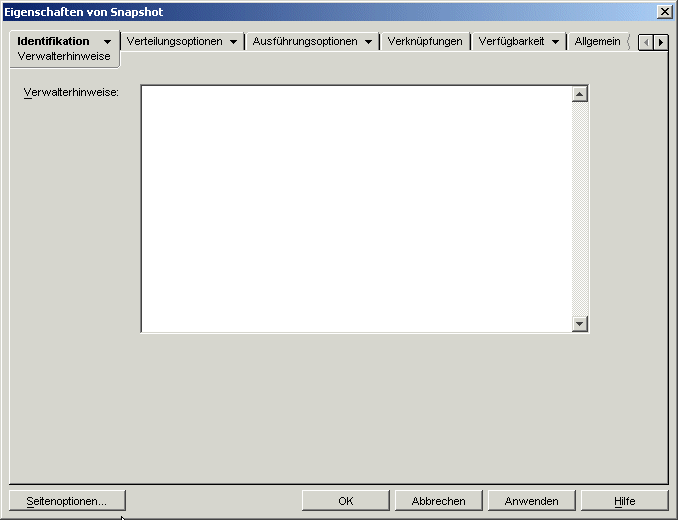Open Seitenoptionen... dialog
This screenshot has height=520, width=678.
(x=67, y=501)
